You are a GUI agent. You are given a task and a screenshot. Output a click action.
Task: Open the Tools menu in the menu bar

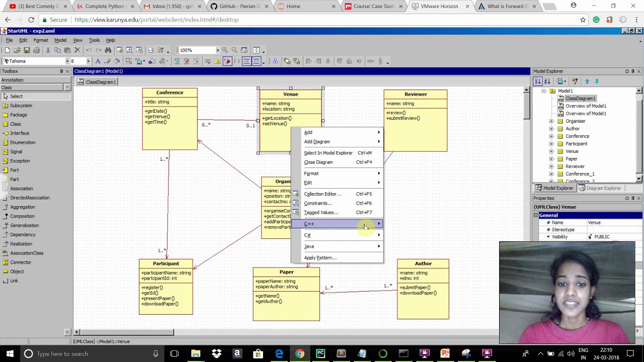[x=94, y=40]
